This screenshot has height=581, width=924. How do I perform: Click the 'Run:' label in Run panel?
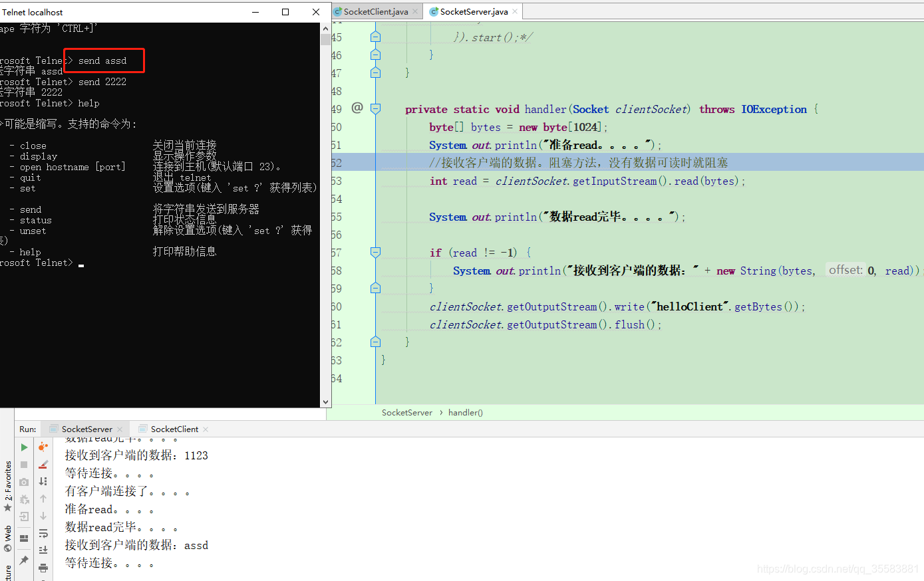(x=28, y=429)
